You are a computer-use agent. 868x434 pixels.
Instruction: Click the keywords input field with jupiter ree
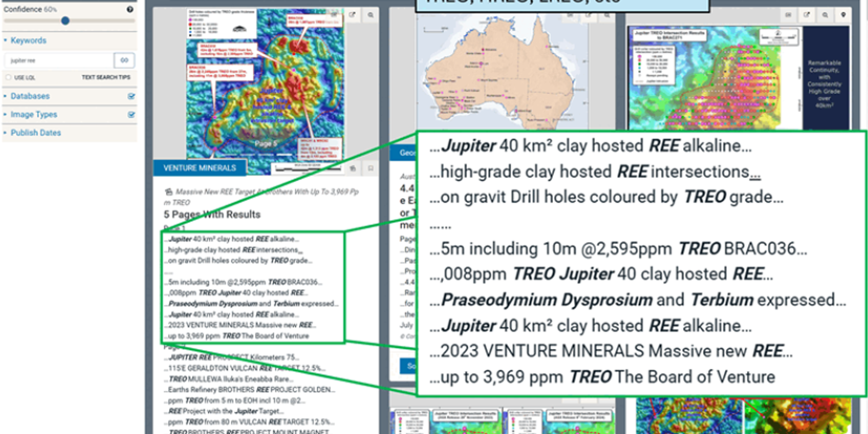click(x=59, y=60)
